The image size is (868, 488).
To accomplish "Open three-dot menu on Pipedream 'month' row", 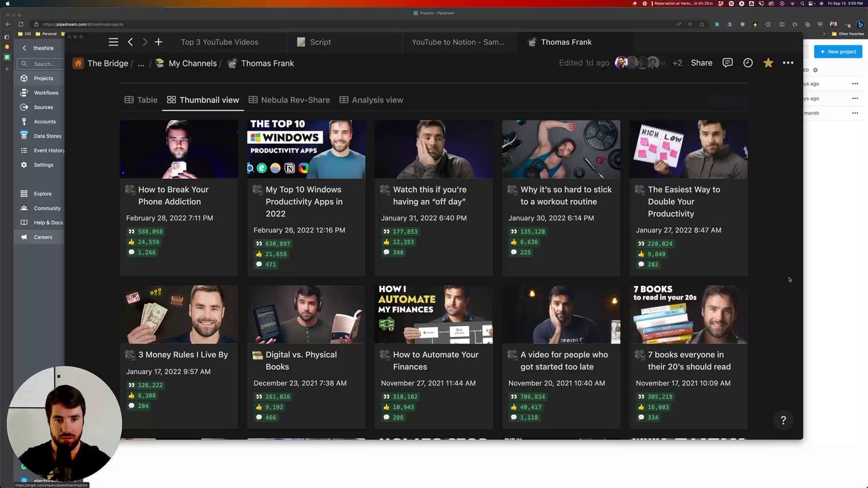I will [x=855, y=113].
